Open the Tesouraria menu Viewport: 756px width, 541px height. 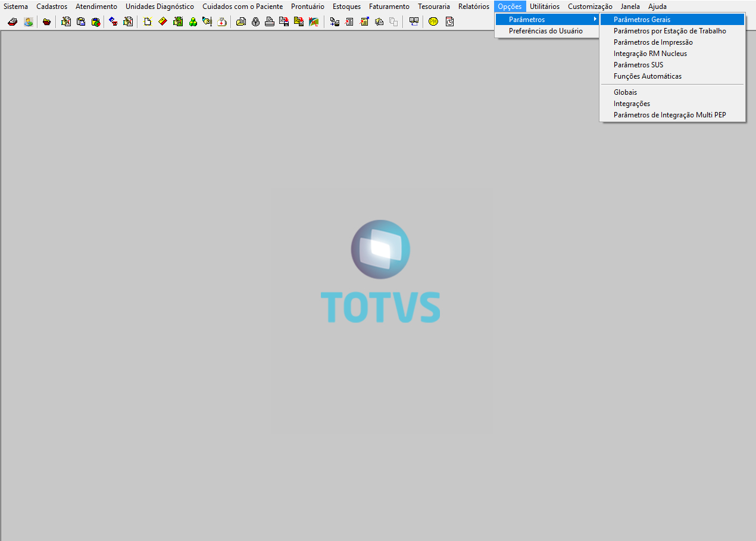click(x=434, y=7)
